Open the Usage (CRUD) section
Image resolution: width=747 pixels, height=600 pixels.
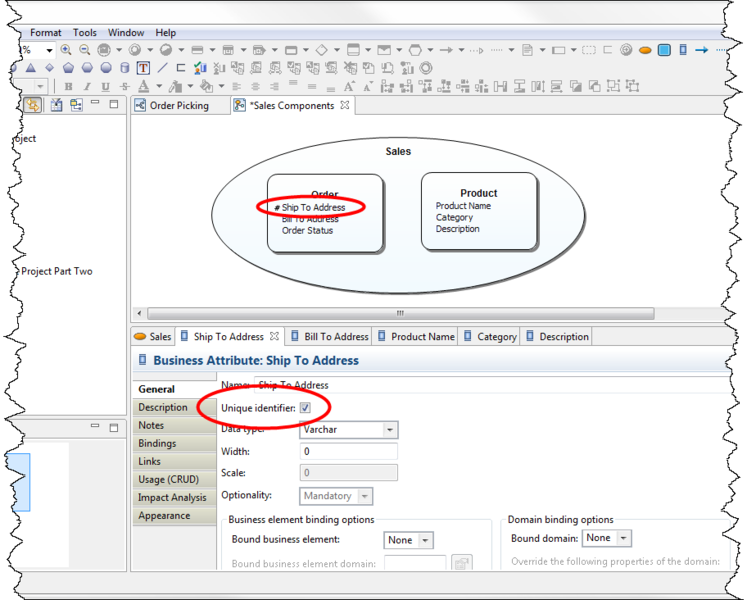tap(175, 480)
